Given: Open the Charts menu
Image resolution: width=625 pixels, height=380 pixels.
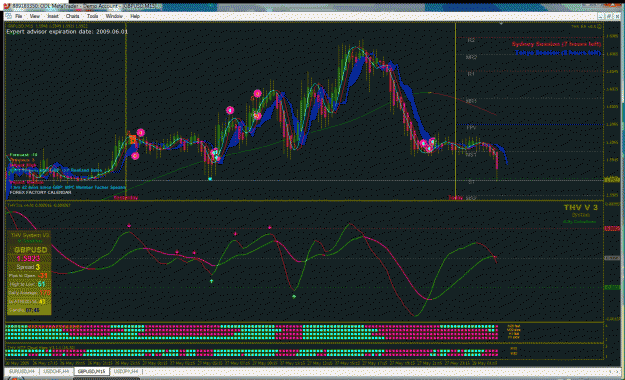Looking at the screenshot, I should coord(73,16).
